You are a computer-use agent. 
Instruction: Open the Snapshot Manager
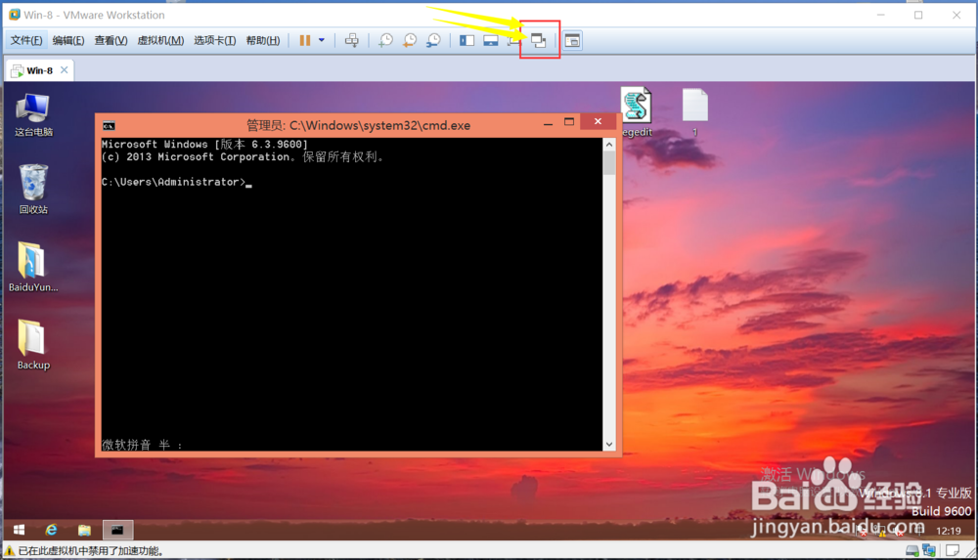pos(433,40)
